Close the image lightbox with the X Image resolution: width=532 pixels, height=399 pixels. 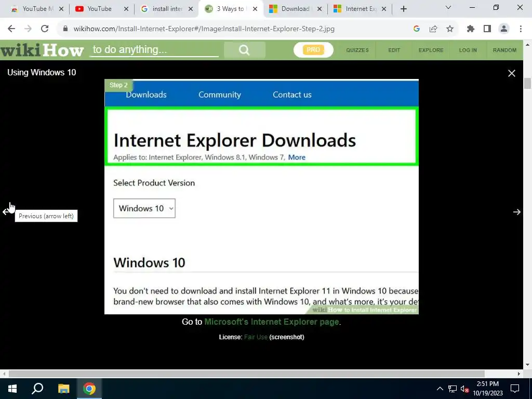tap(512, 73)
